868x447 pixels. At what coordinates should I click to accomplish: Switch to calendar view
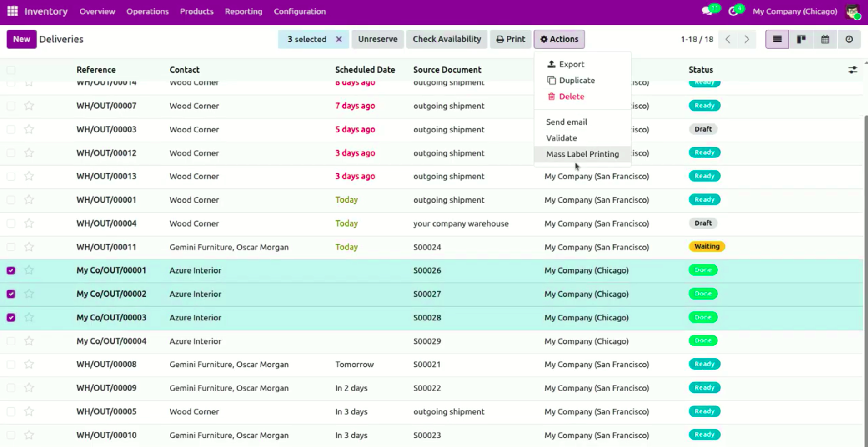(x=825, y=39)
